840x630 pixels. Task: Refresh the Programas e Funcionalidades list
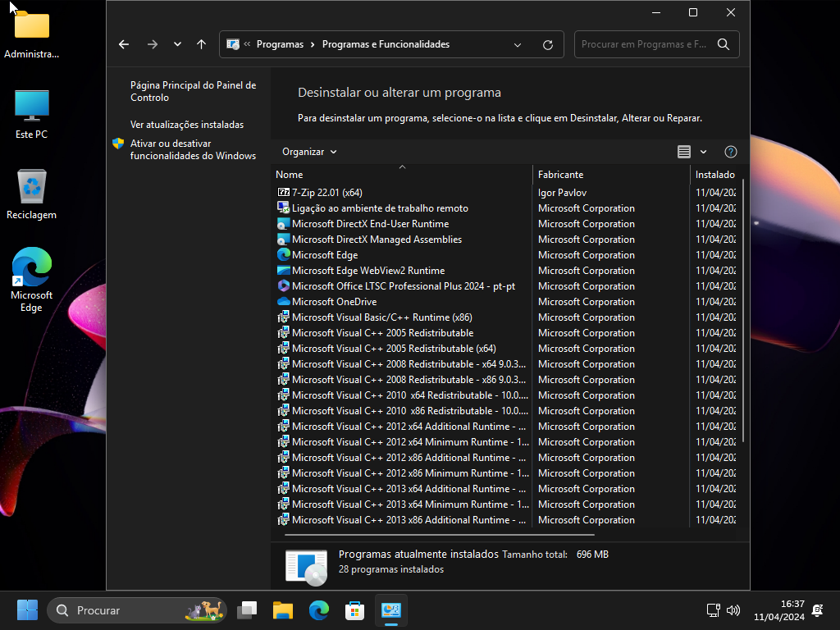[547, 45]
